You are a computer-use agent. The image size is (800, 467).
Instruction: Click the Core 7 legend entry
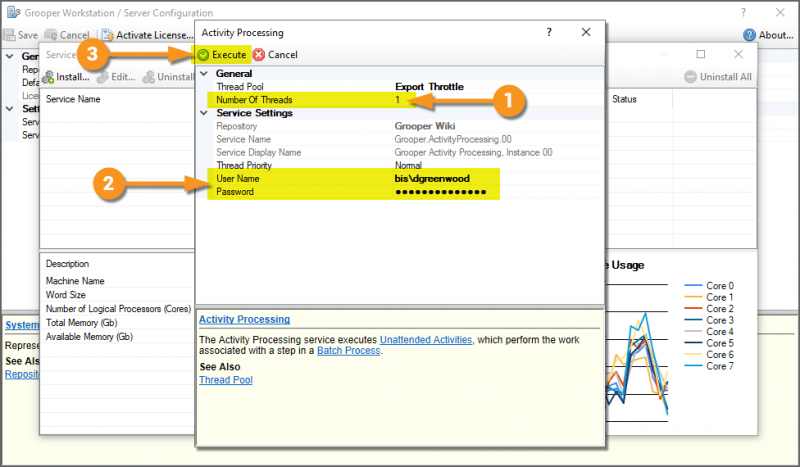pyautogui.click(x=709, y=366)
